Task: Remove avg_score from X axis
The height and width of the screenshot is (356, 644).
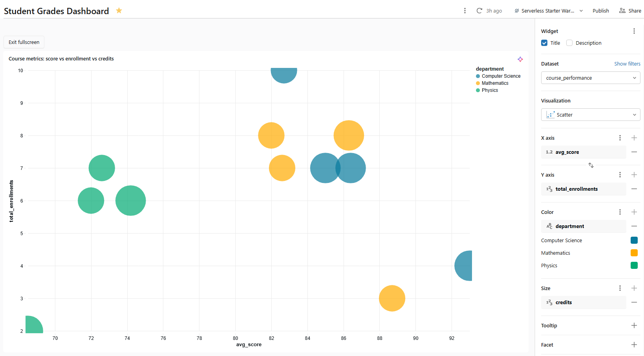Action: point(634,152)
